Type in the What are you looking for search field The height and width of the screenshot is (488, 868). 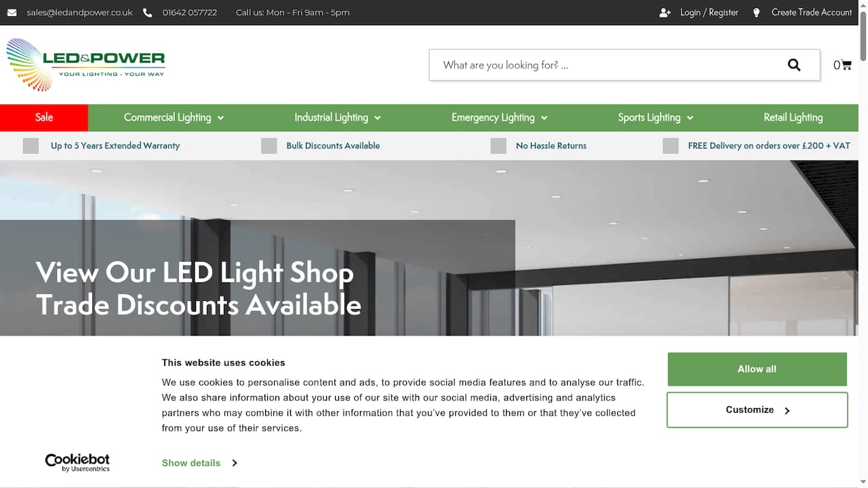(x=597, y=64)
